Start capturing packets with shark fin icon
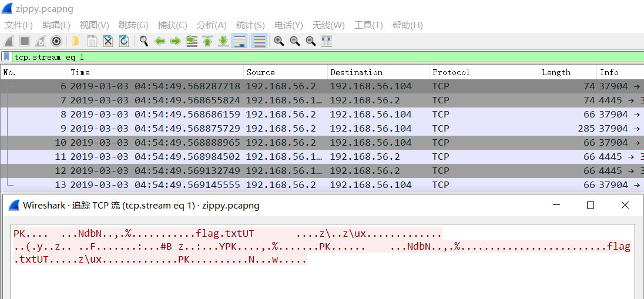644x299 pixels. point(9,41)
